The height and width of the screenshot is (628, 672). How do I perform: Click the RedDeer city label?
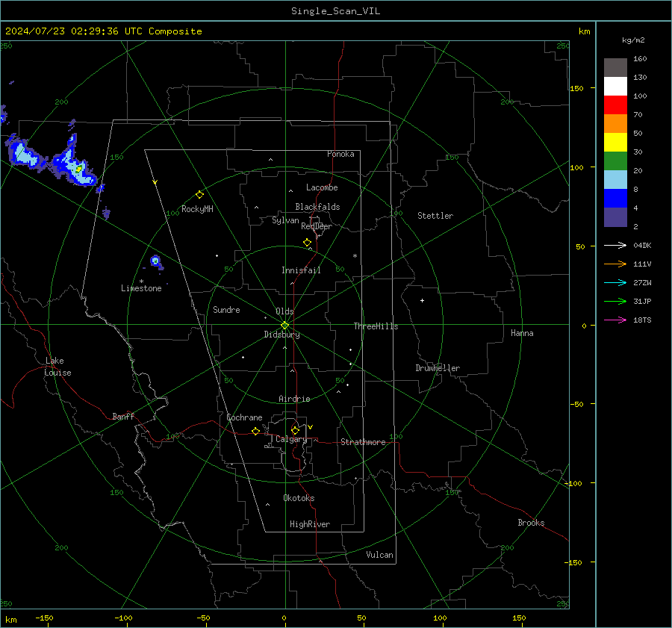317,226
